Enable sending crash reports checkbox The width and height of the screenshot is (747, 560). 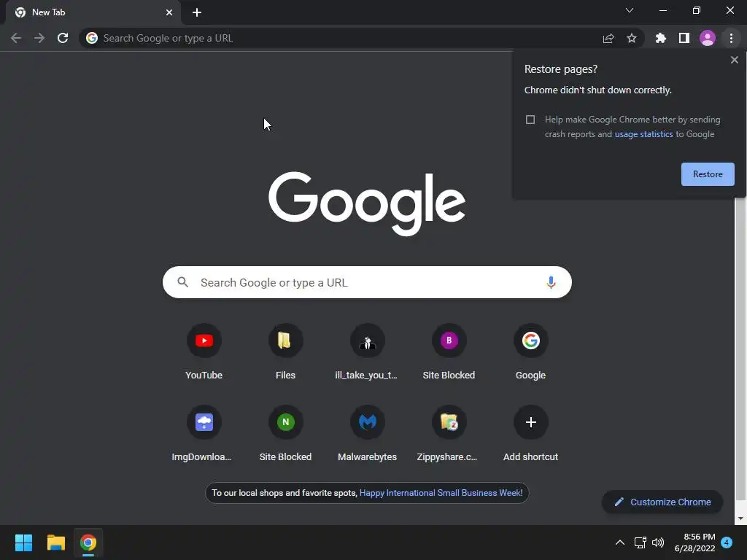[x=530, y=120]
